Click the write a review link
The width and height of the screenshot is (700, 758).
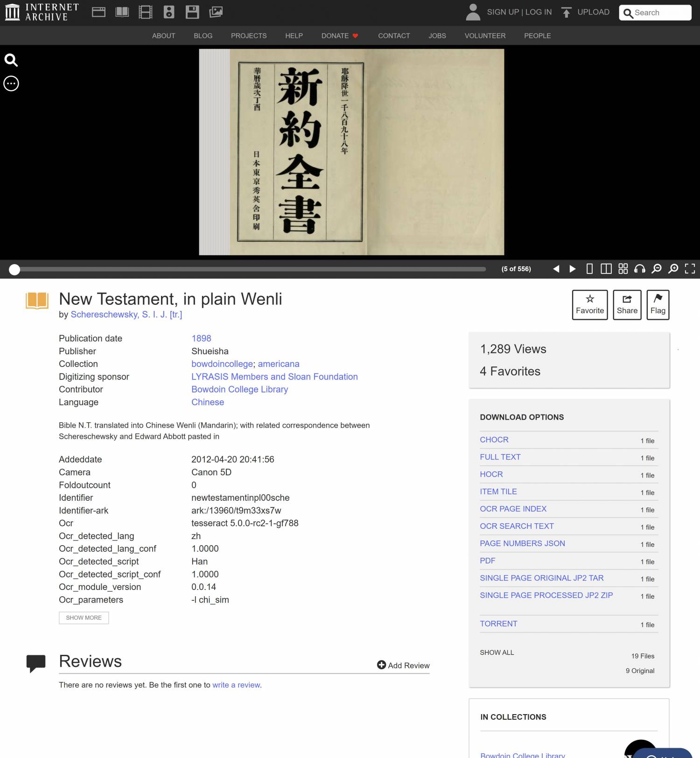[237, 685]
